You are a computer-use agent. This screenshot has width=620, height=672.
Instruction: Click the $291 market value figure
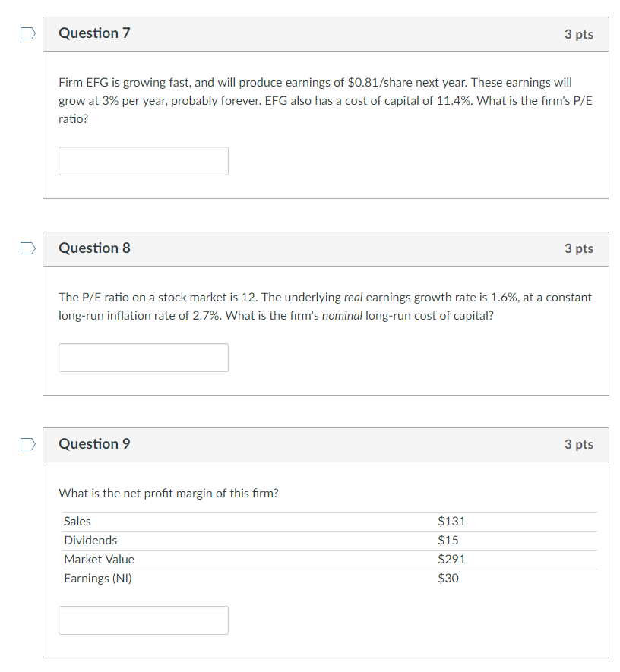[451, 560]
